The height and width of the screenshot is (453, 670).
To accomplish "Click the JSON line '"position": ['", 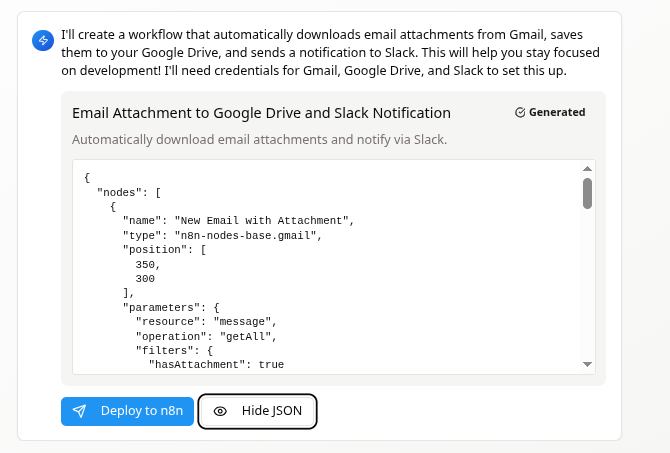I will click(165, 250).
